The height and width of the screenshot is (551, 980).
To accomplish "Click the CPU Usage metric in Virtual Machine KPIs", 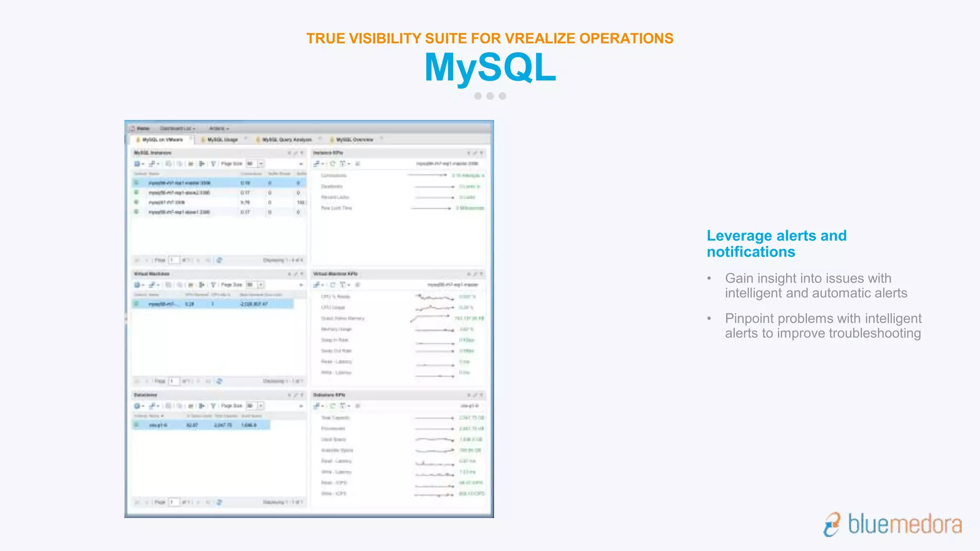I will 333,308.
